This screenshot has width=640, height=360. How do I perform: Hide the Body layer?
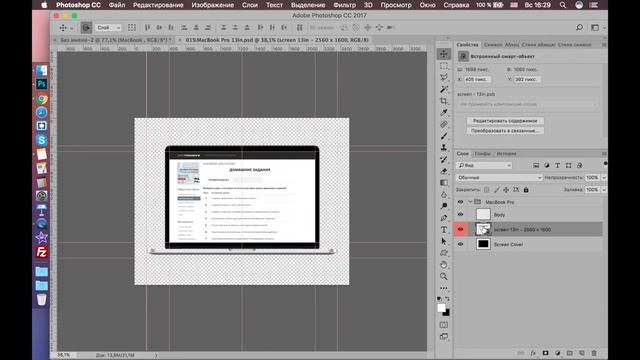coord(460,215)
